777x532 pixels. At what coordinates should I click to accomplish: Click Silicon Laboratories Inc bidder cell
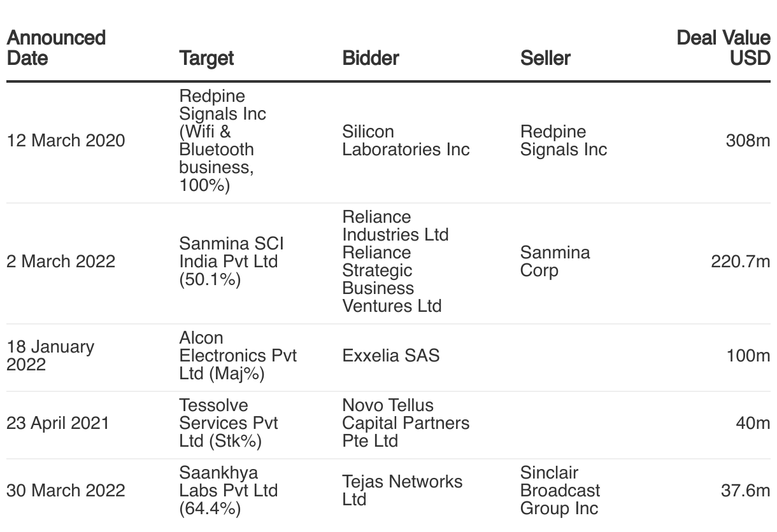(x=406, y=141)
